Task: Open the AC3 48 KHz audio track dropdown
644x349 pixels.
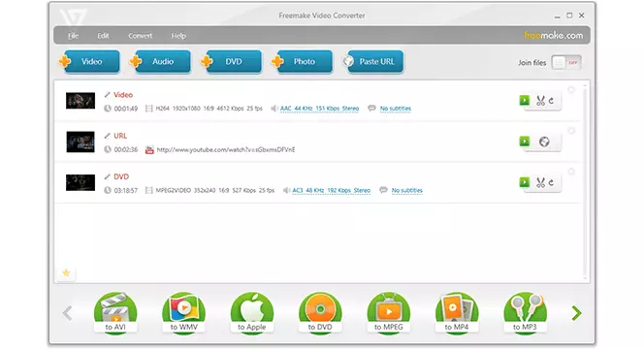Action: pos(331,191)
